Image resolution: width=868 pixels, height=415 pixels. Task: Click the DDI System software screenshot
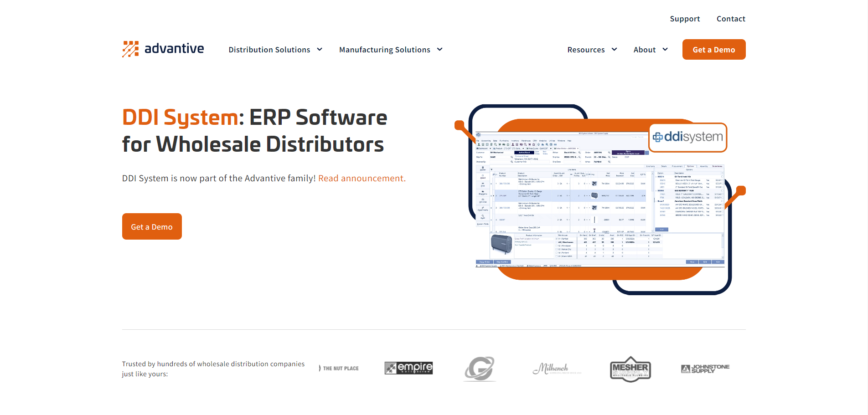599,200
